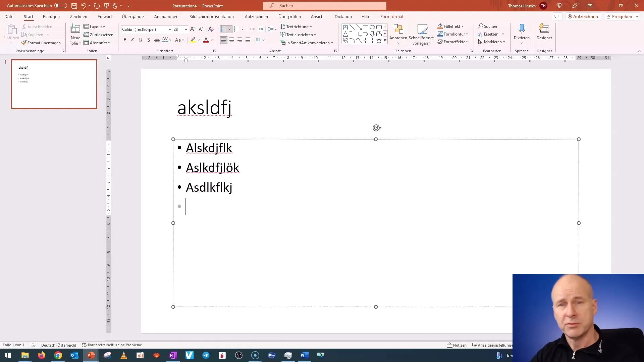644x362 pixels.
Task: Toggle bold (F) formatting
Action: coord(125,40)
